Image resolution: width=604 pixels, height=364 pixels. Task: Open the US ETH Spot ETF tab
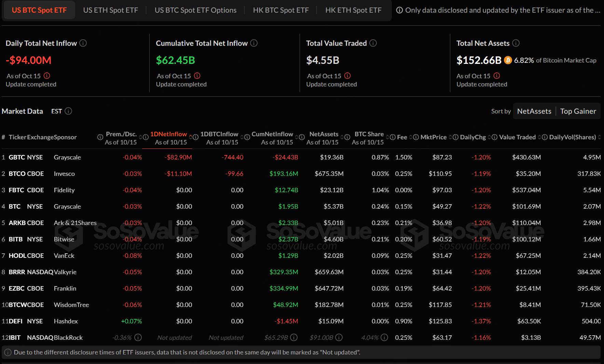pyautogui.click(x=110, y=10)
